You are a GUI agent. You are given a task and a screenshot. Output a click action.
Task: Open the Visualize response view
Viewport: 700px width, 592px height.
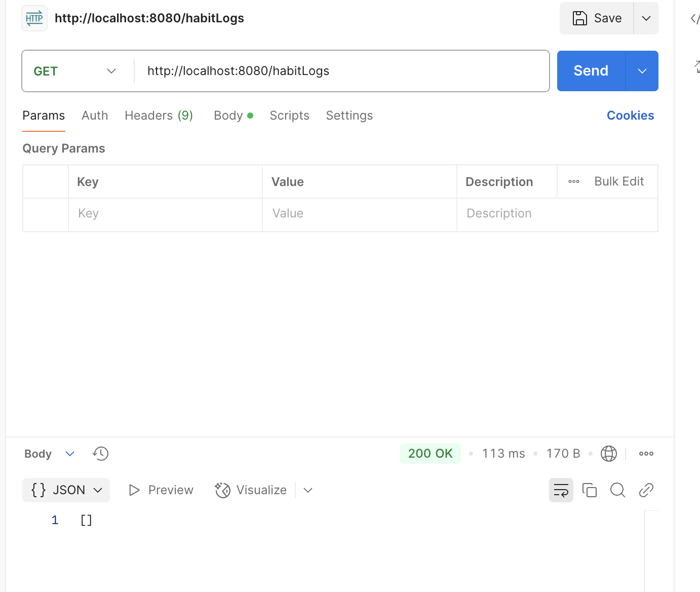[x=251, y=490]
